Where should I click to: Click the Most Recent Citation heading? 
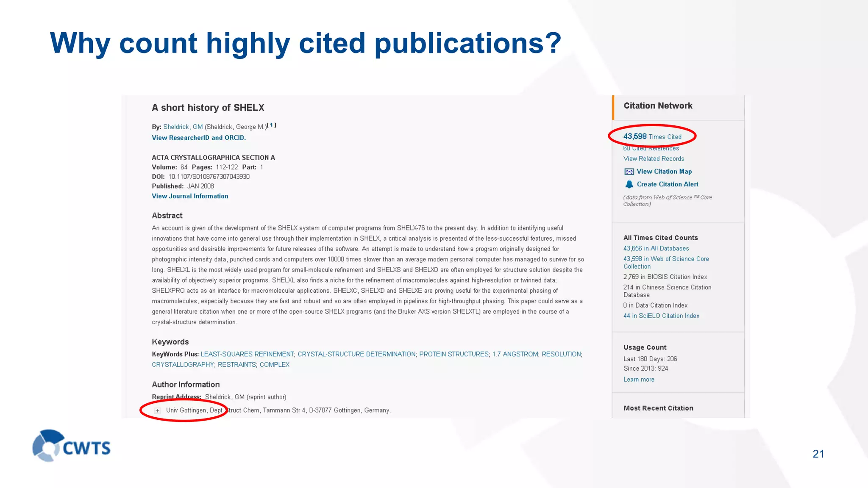[x=658, y=408]
